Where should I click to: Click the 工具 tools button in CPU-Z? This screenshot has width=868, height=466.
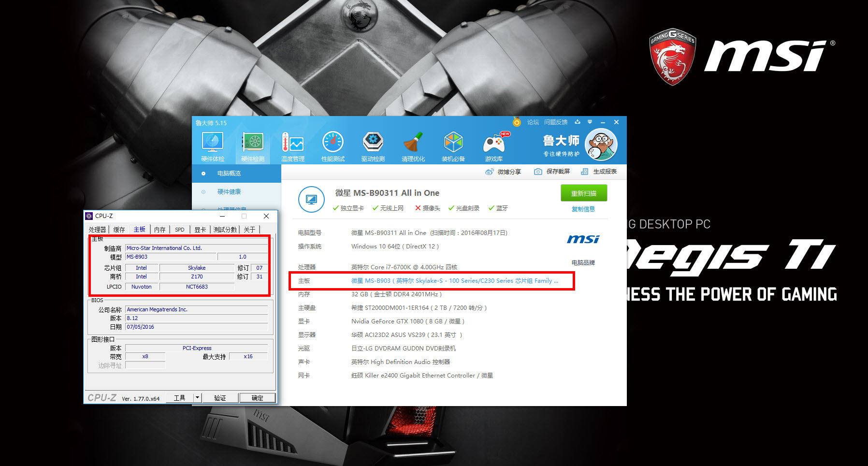click(180, 398)
